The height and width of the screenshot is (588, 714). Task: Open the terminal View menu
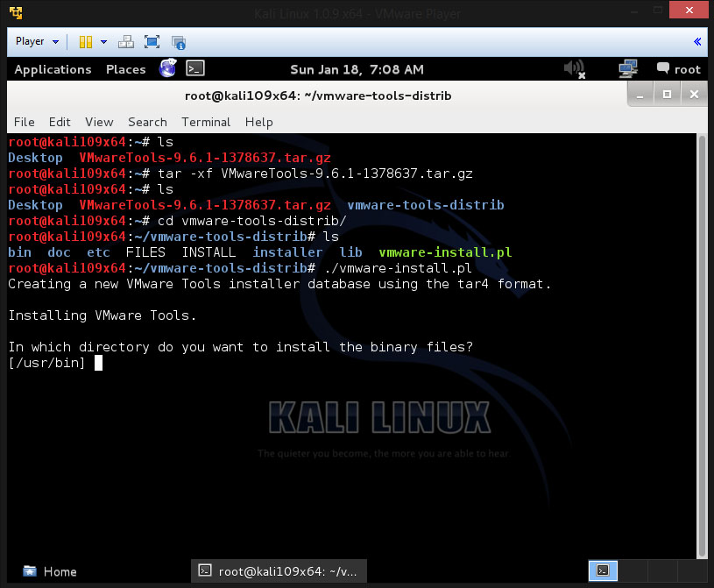(x=99, y=122)
